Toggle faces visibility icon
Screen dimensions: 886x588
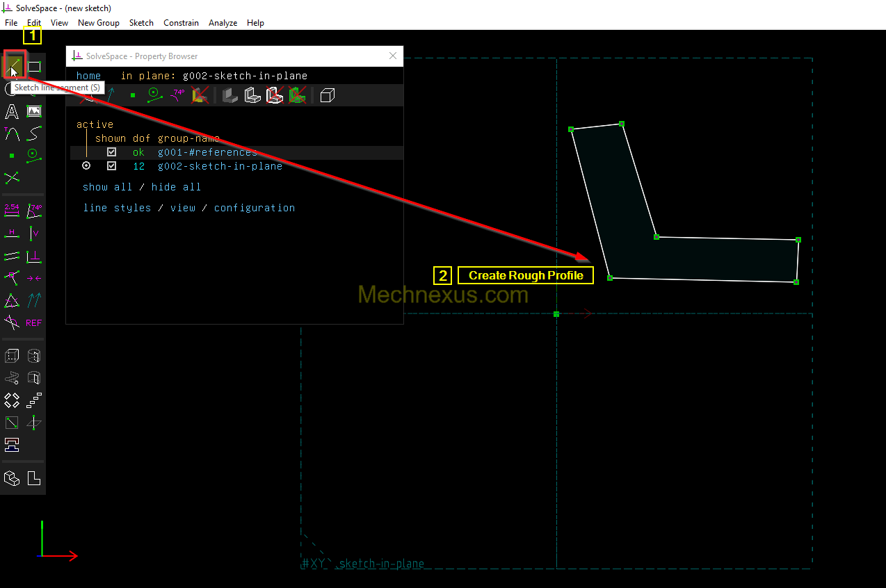coord(200,95)
